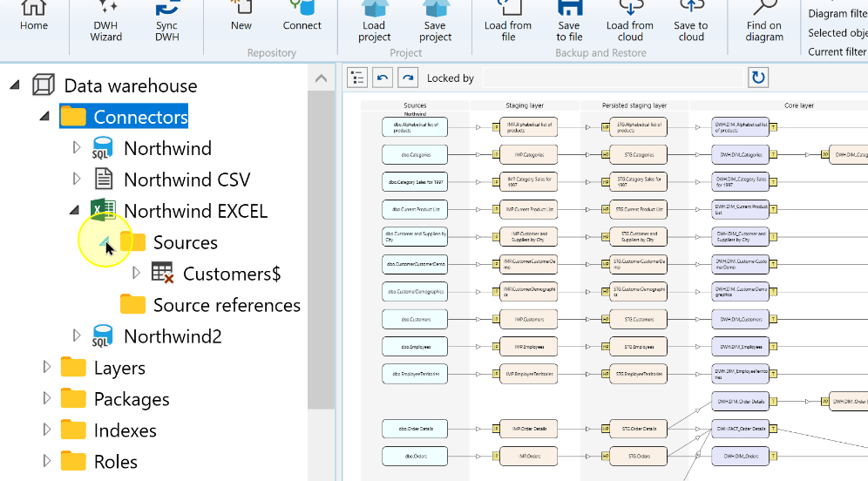
Task: Undo the last diagram change
Action: click(x=383, y=78)
